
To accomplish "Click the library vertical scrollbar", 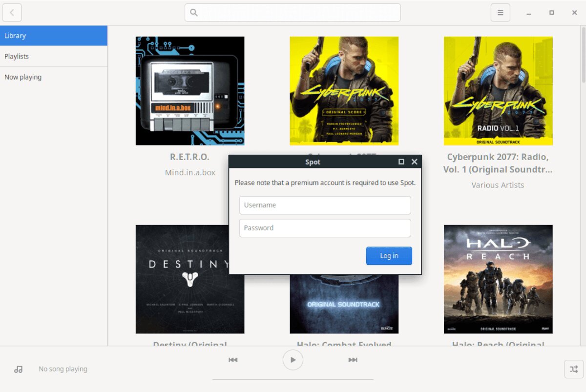I will (583, 56).
